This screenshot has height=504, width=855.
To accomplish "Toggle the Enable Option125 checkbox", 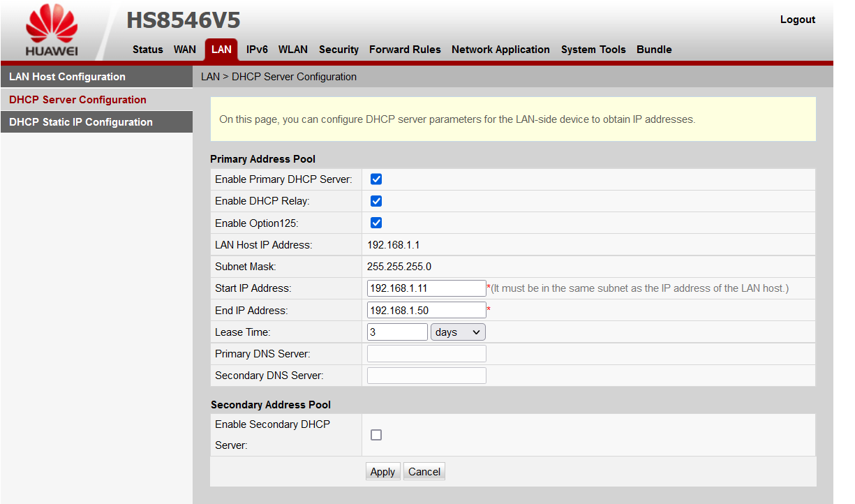I will [376, 223].
